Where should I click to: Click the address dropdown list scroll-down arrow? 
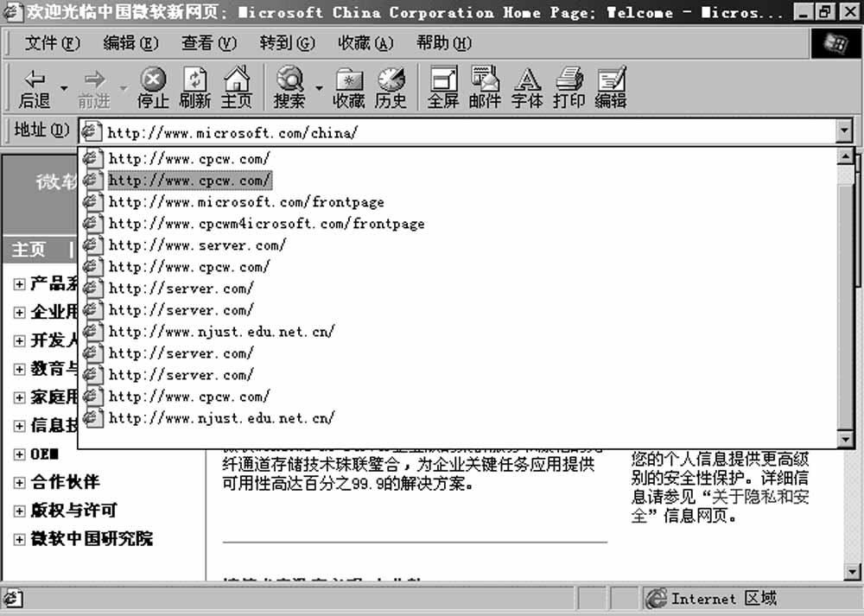click(x=845, y=439)
